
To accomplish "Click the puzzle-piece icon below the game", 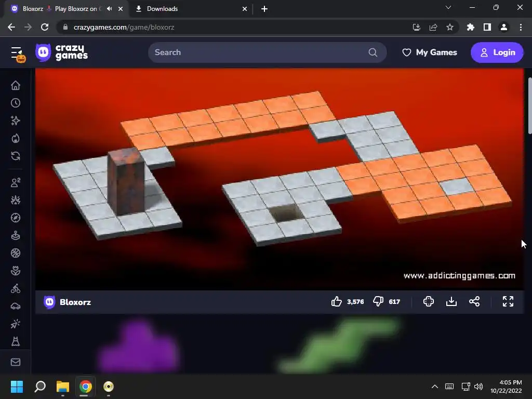I will (429, 301).
